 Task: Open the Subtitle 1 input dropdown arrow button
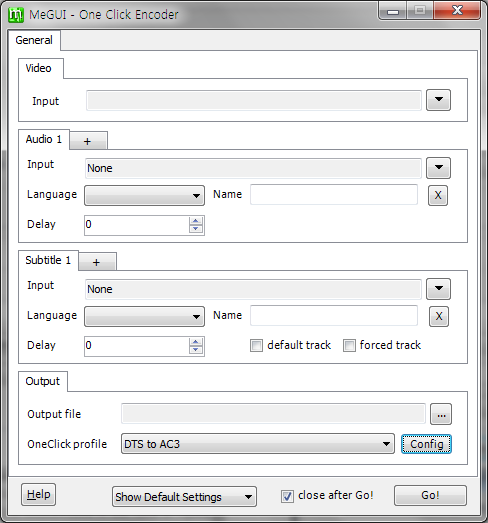pos(438,289)
